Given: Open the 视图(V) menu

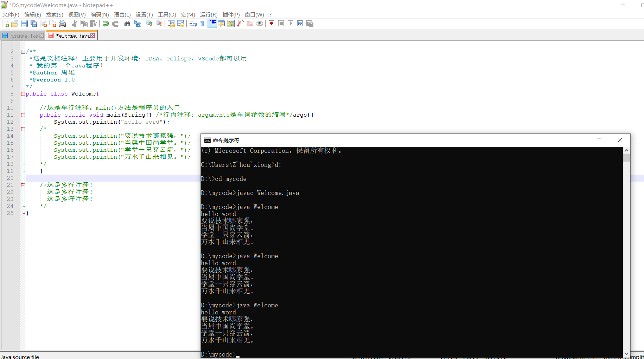Looking at the screenshot, I should (77, 14).
